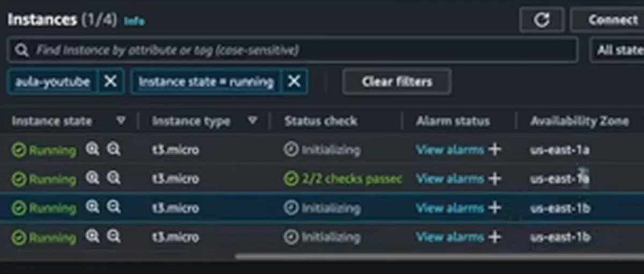This screenshot has height=274, width=644.
Task: Open View alarms in 2/2 checks passed row
Action: click(450, 179)
